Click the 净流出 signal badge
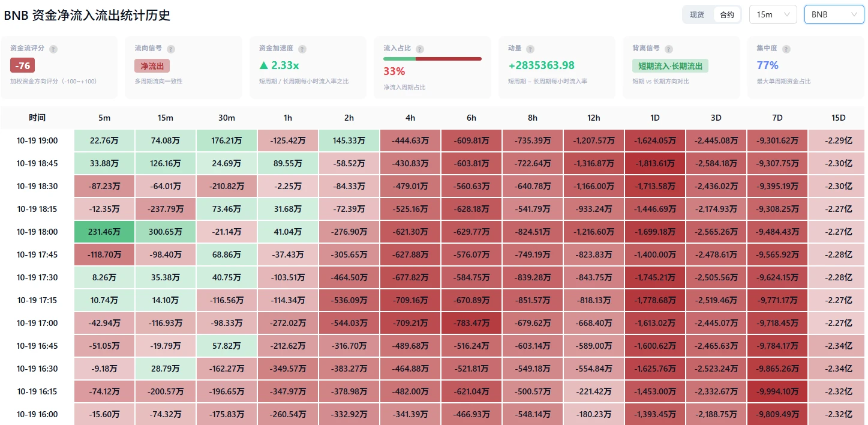868x425 pixels. tap(152, 66)
